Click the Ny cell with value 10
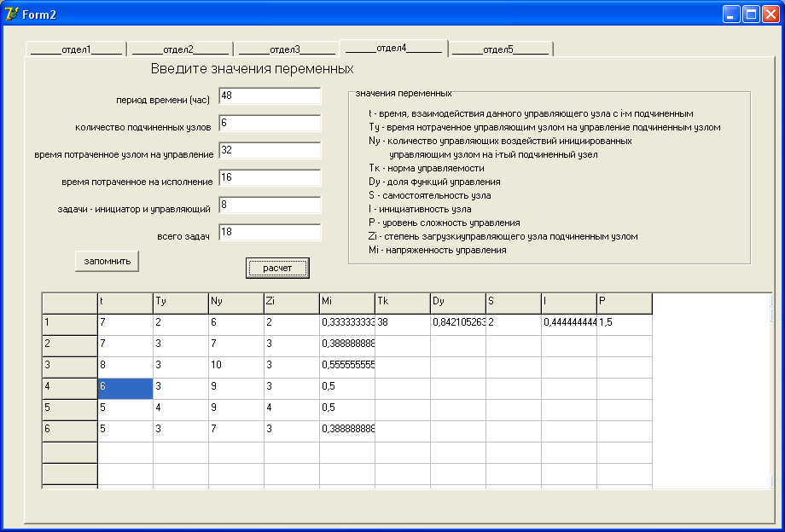 [235, 367]
